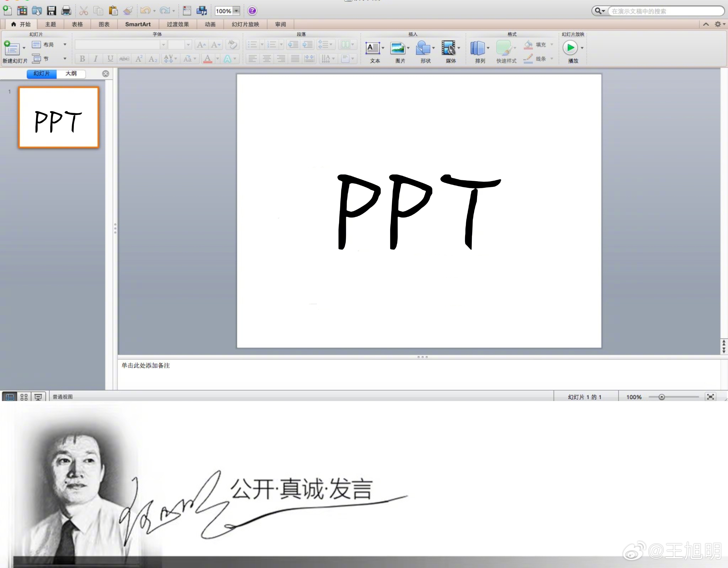Viewport: 728px width, 568px height.
Task: Open the font name dropdown
Action: [x=163, y=44]
